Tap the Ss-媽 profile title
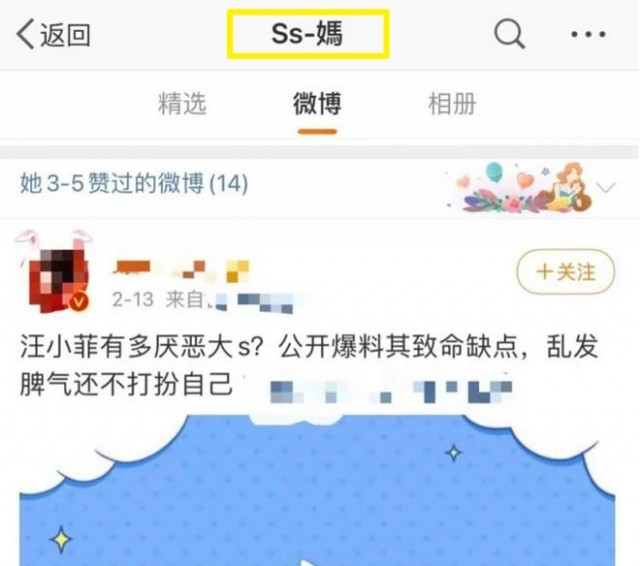 coord(308,34)
